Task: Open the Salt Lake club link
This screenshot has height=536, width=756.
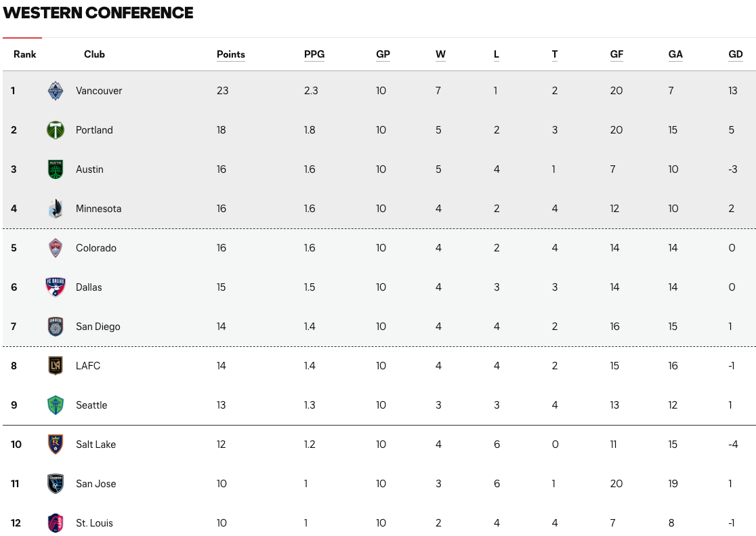Action: tap(96, 445)
